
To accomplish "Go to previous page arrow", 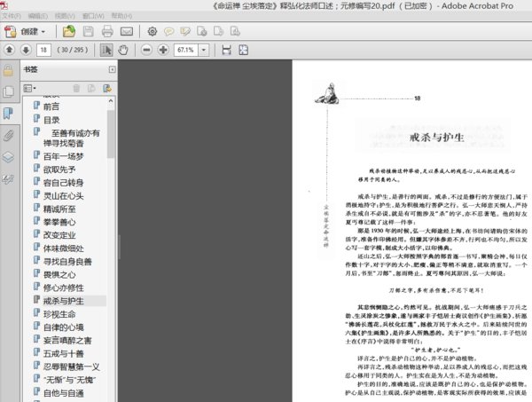I will tap(9, 50).
